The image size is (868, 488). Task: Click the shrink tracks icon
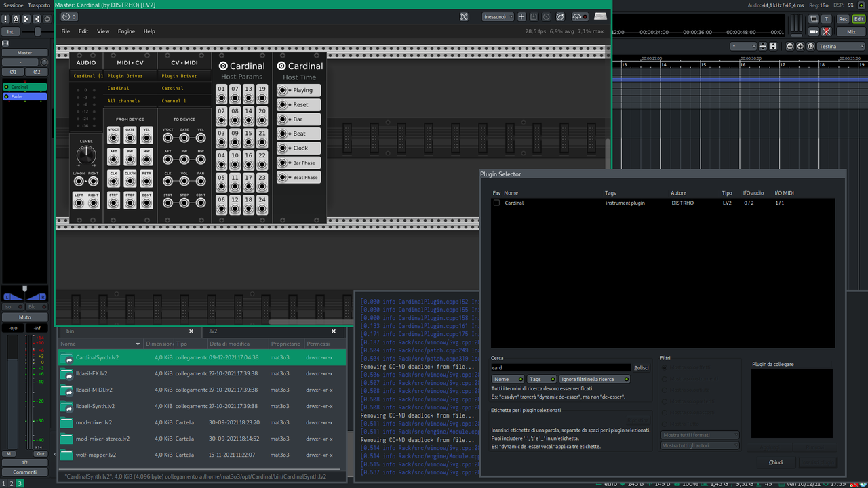[x=764, y=46]
